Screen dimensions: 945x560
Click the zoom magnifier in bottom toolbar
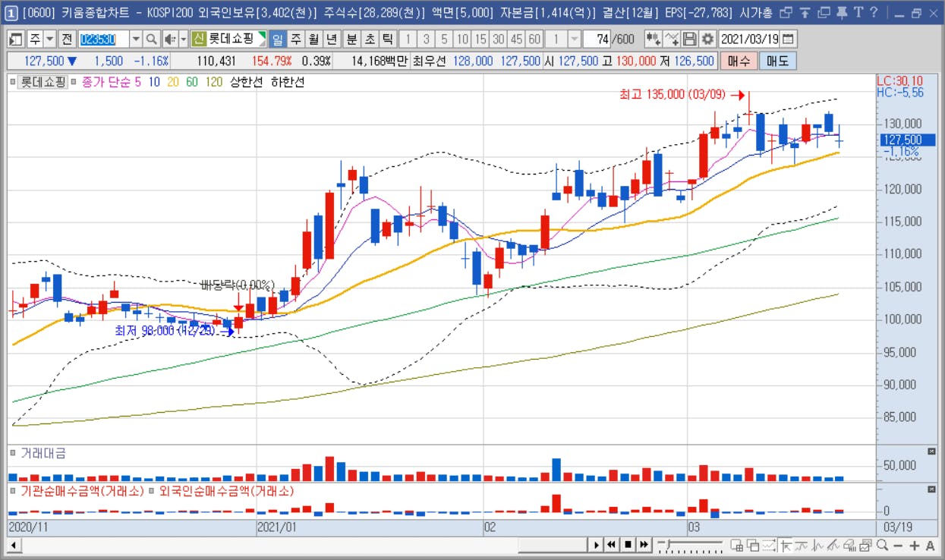[882, 545]
